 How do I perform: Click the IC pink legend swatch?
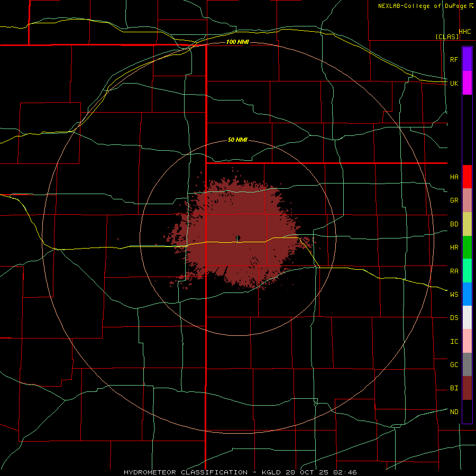[467, 341]
